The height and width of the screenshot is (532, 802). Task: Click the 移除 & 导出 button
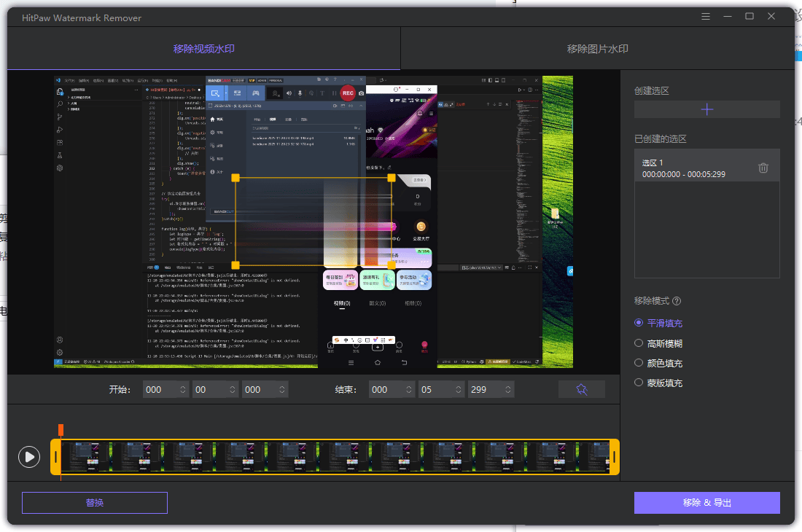[706, 503]
